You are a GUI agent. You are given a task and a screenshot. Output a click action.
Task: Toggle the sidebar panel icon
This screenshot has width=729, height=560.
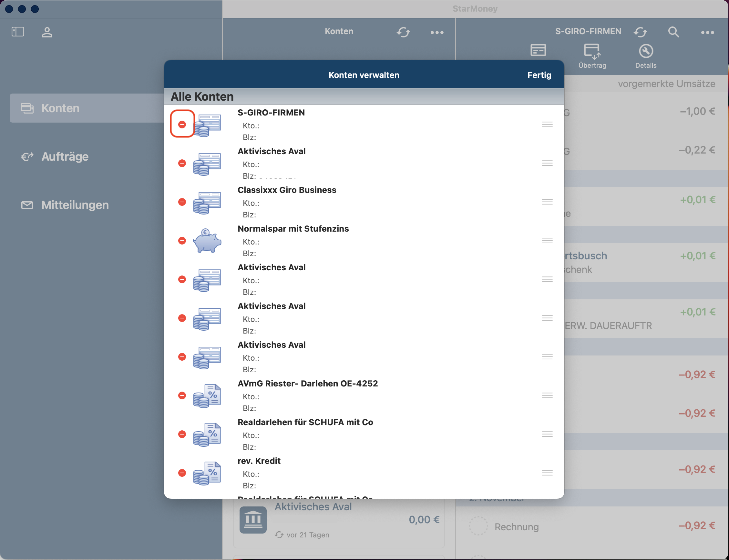click(18, 32)
